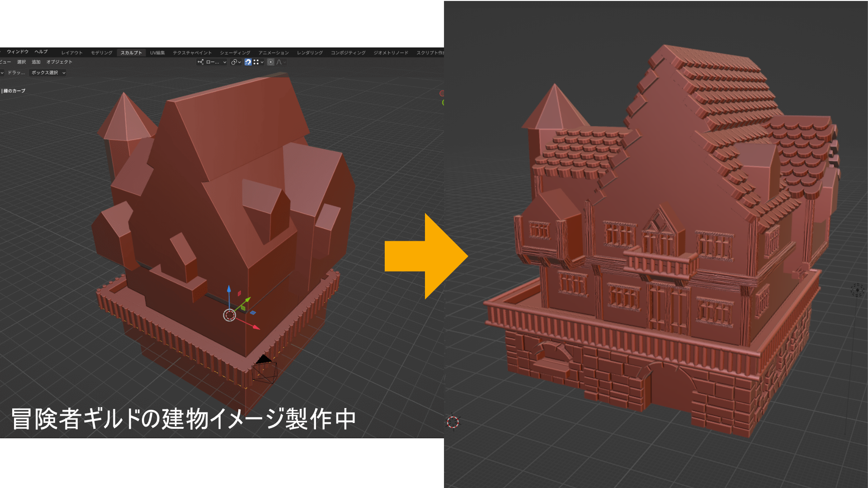868x488 pixels.
Task: Toggle proportional editing circle icon
Action: [x=270, y=62]
